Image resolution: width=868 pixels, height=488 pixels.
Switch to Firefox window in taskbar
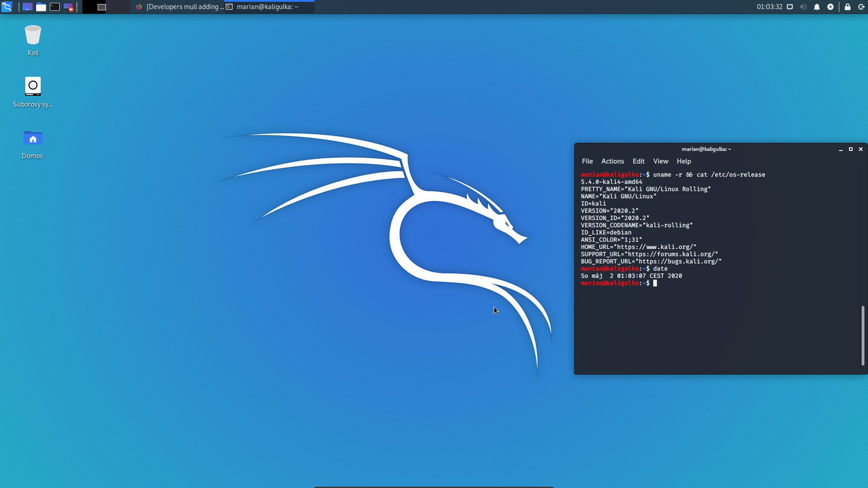coord(178,7)
